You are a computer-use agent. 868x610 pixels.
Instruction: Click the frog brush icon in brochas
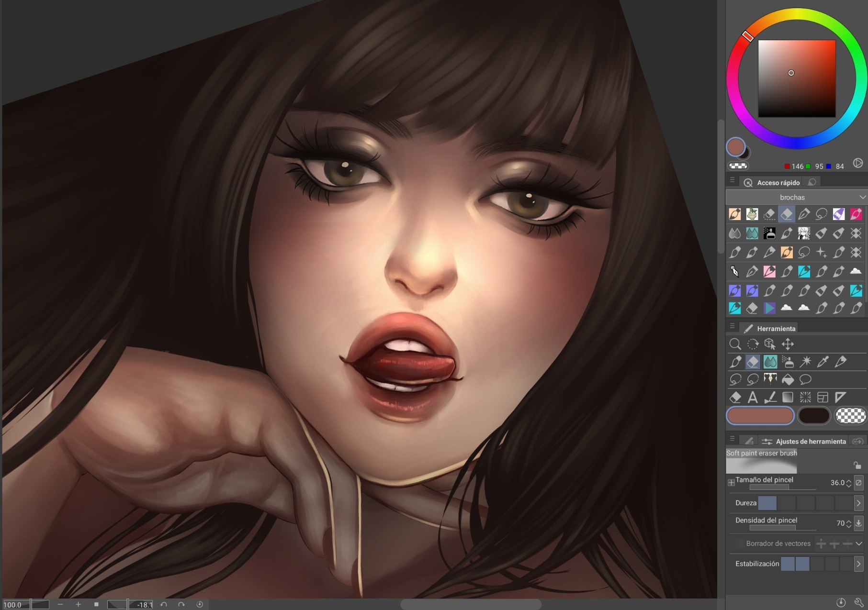click(752, 214)
